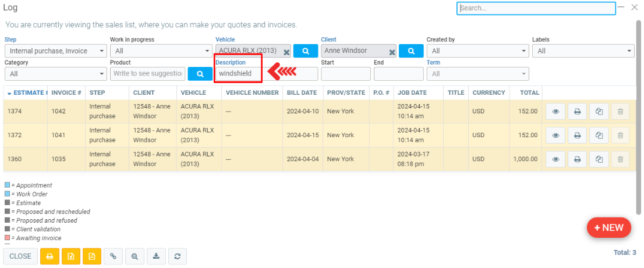644x268 pixels.
Task: Export the list to Excel
Action: tap(71, 256)
